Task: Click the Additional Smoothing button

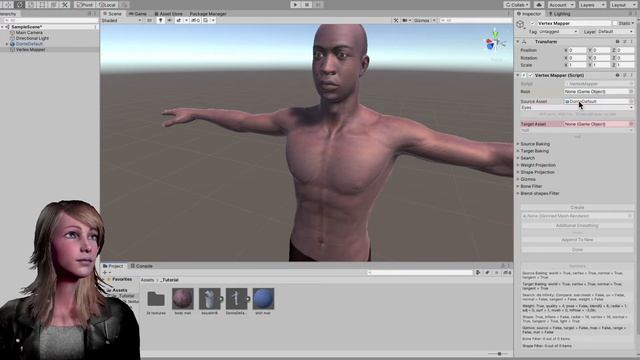Action: point(577,226)
